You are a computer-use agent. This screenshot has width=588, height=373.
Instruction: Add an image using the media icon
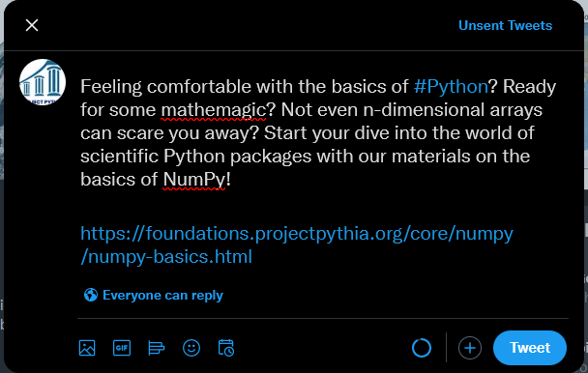point(87,348)
